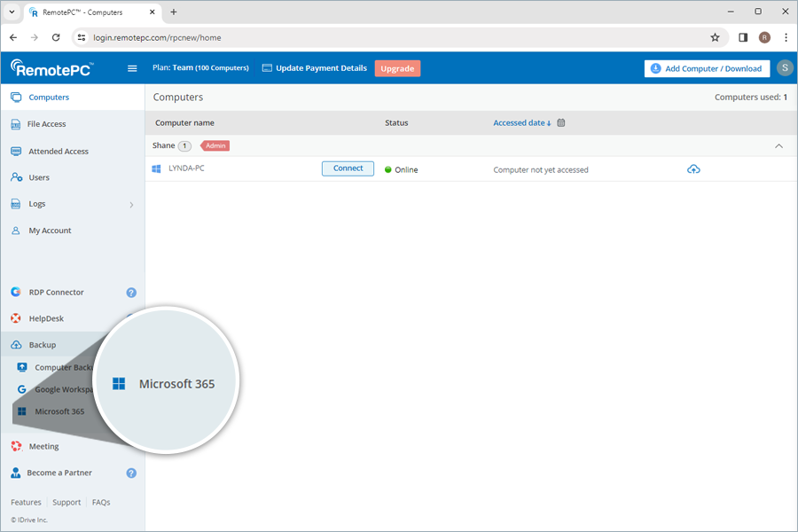The width and height of the screenshot is (798, 532).
Task: Click the RDP Connector help question mark icon
Action: 131,293
